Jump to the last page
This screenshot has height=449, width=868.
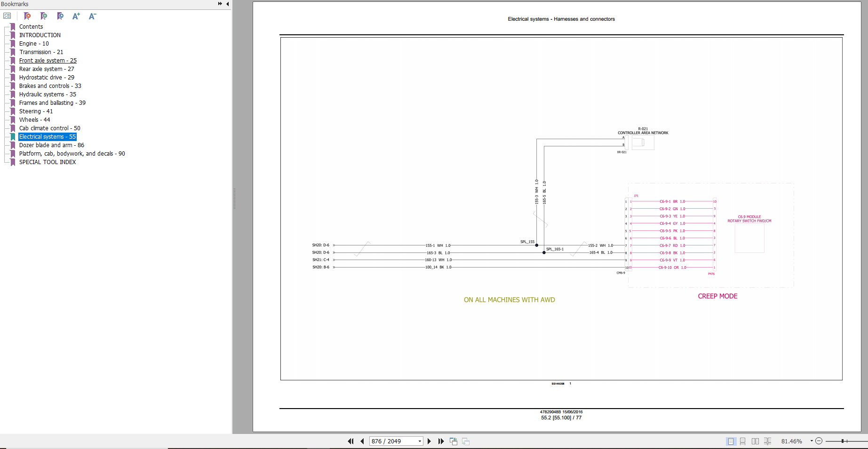[x=441, y=441]
